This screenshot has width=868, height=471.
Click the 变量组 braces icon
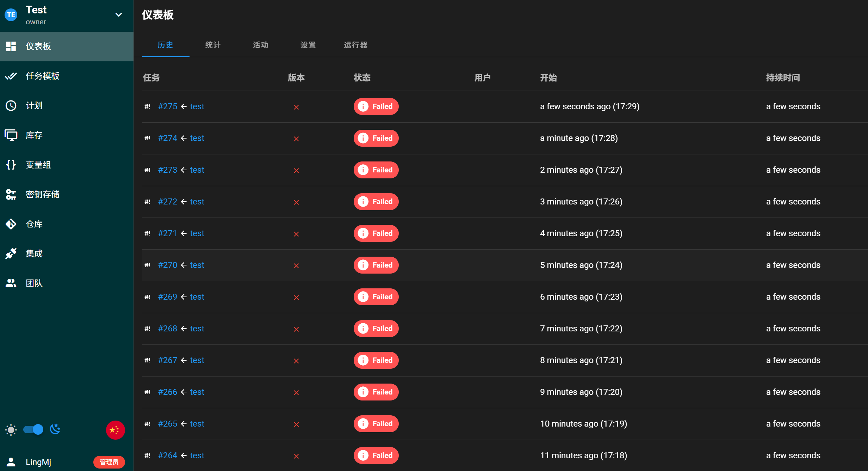point(11,165)
